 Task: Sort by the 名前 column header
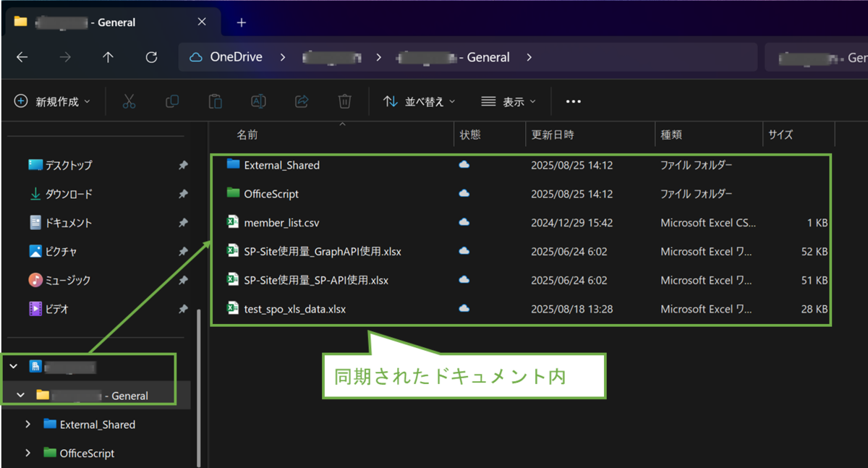(247, 135)
